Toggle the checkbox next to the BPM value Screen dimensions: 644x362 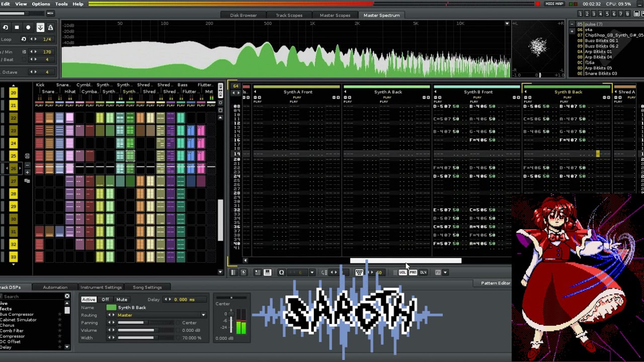tap(24, 52)
